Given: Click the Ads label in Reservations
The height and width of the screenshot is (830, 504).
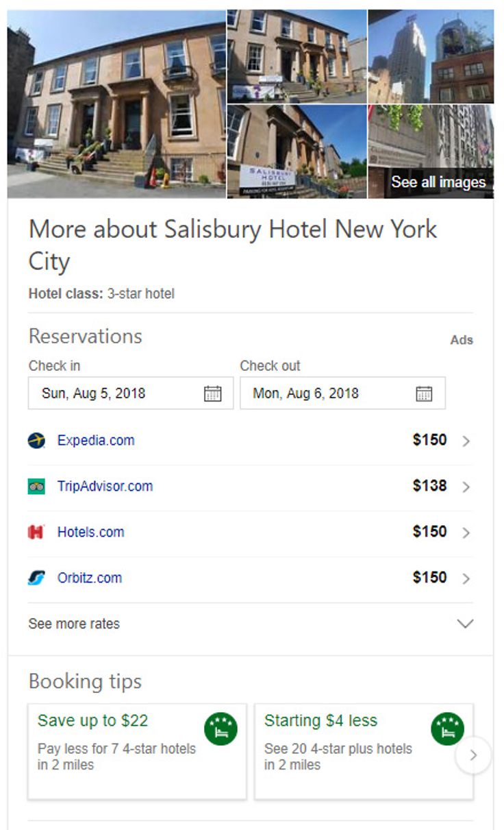Looking at the screenshot, I should (x=463, y=339).
